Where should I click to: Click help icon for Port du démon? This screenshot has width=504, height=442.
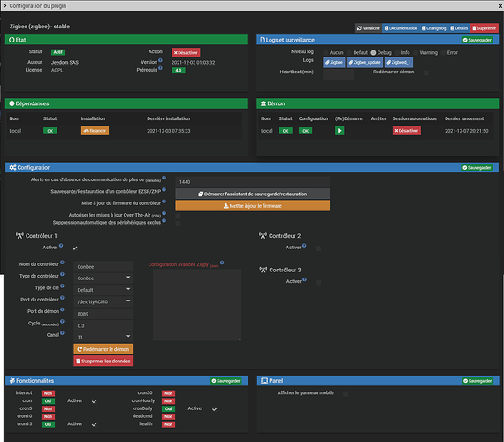[x=62, y=309]
